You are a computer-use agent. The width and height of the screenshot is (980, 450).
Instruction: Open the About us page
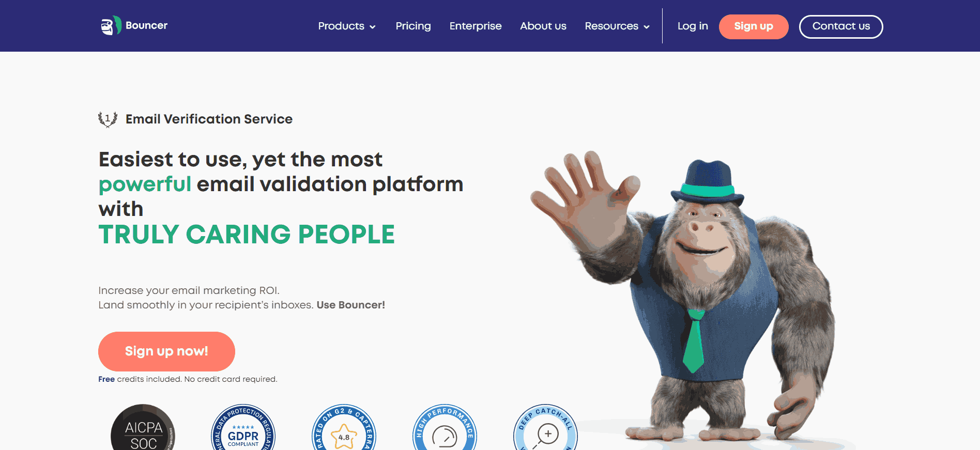coord(543,26)
